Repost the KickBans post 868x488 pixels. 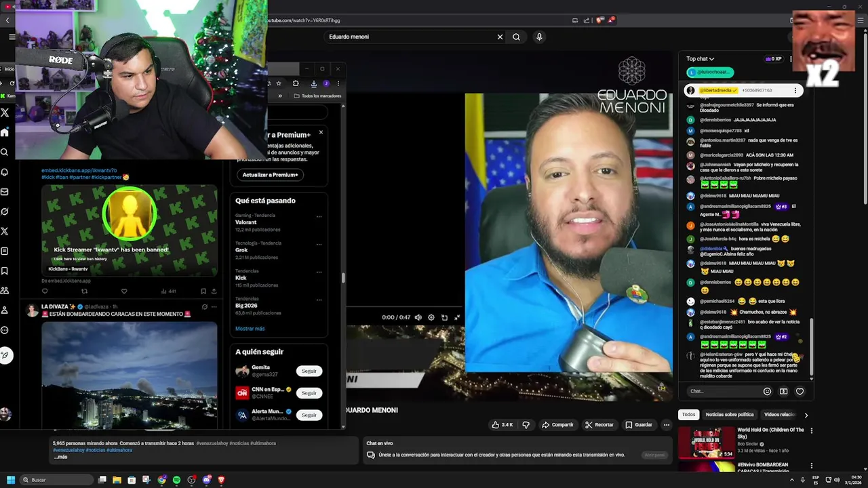point(85,291)
